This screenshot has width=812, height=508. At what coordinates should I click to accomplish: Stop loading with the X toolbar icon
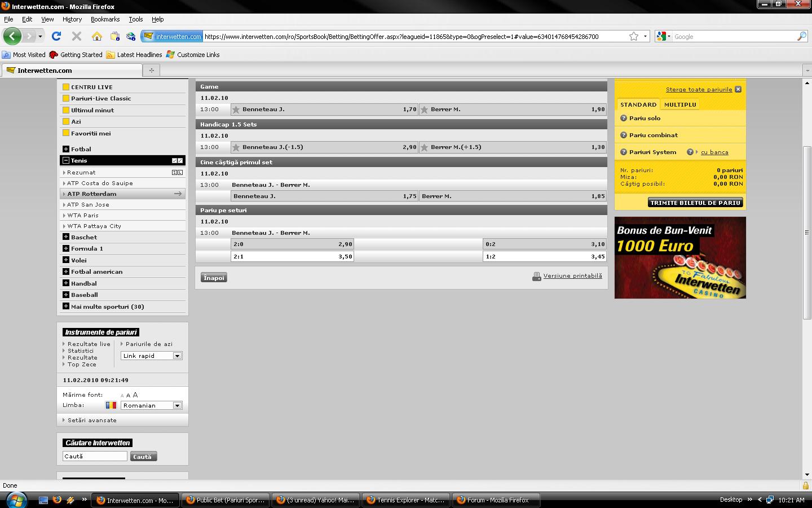[x=77, y=36]
